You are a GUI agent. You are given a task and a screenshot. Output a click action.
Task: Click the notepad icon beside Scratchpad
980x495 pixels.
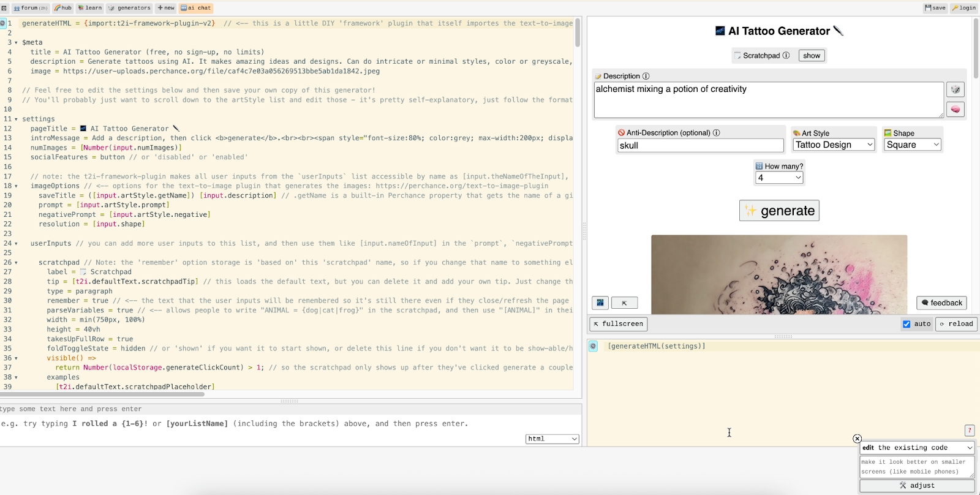point(737,55)
